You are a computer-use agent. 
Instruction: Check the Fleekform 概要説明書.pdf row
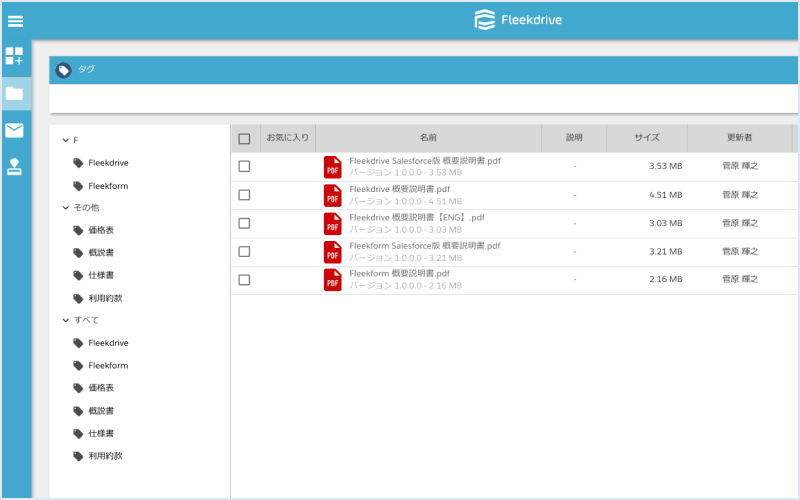point(244,280)
